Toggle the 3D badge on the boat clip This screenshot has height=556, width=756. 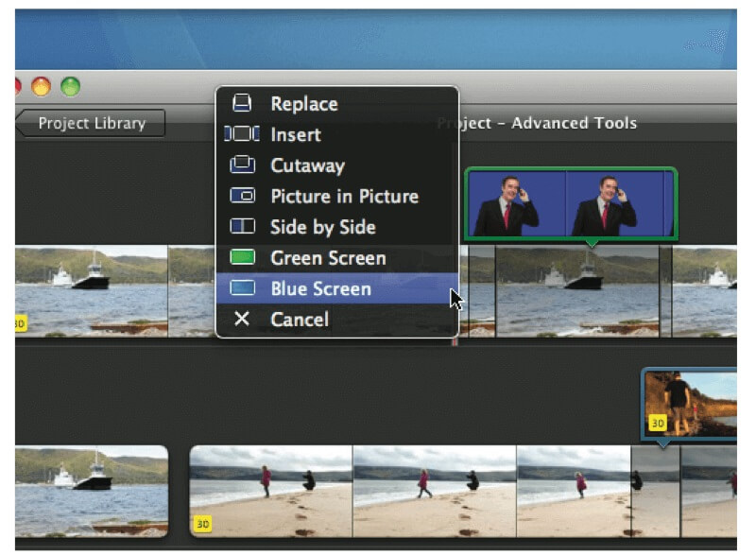[x=19, y=324]
